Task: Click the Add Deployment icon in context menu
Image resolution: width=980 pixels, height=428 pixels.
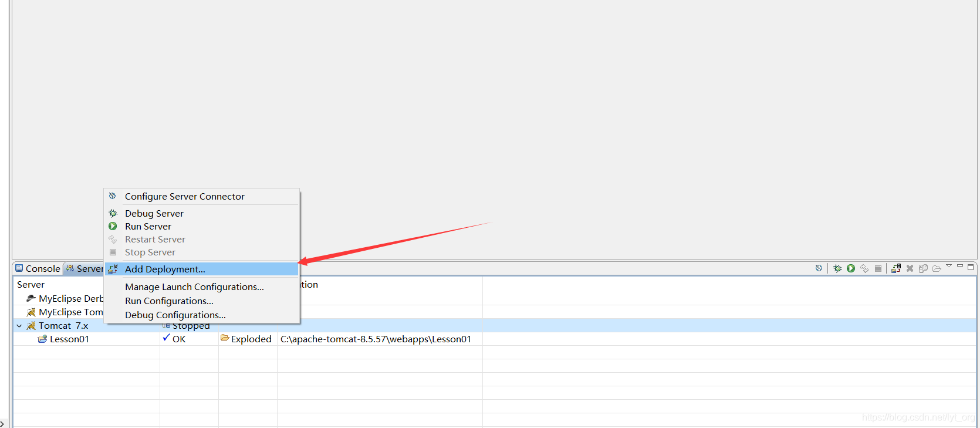Action: 113,269
